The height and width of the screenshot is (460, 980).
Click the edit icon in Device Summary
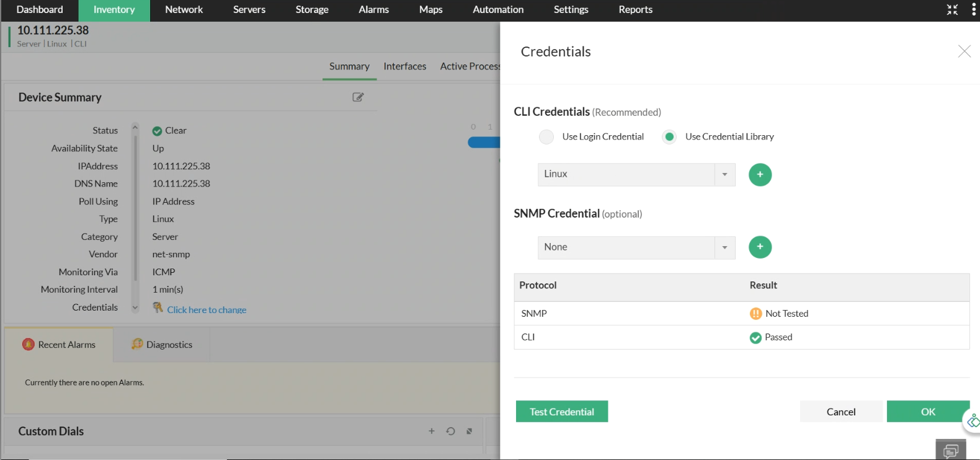coord(358,97)
